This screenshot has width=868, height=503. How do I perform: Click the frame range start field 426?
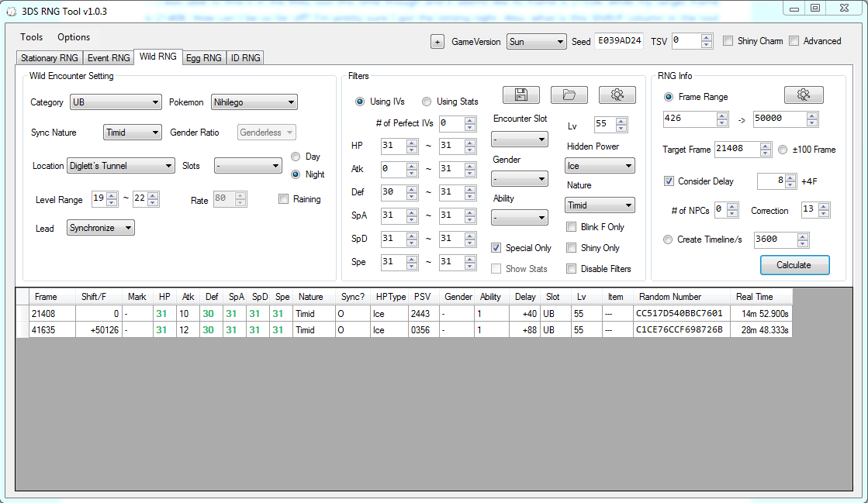[690, 119]
